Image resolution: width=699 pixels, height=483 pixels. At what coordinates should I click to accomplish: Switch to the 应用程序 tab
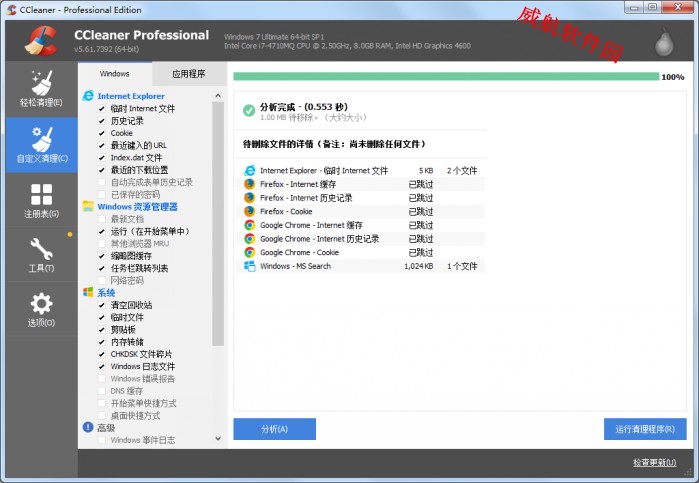[x=189, y=74]
